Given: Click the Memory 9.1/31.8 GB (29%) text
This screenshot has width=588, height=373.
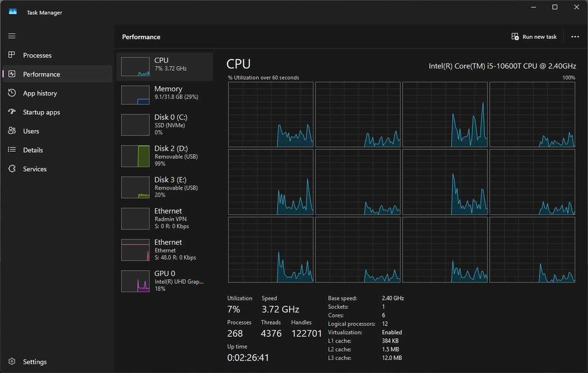Looking at the screenshot, I should (x=176, y=97).
